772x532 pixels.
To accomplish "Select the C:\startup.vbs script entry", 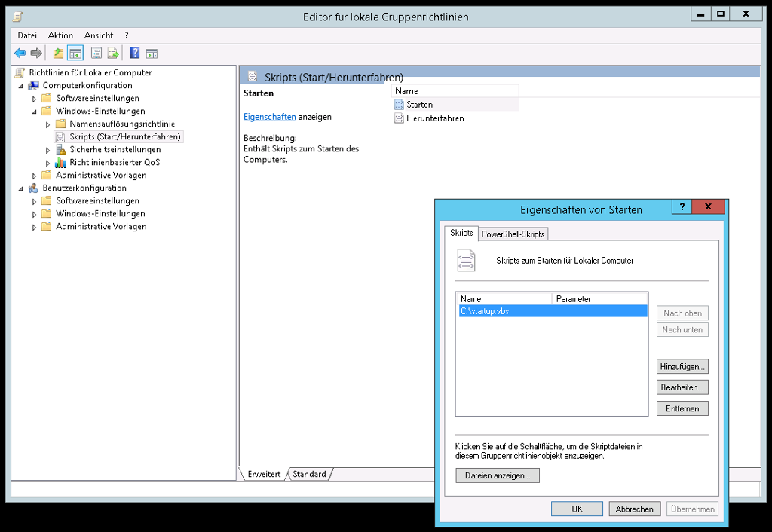I will click(485, 311).
